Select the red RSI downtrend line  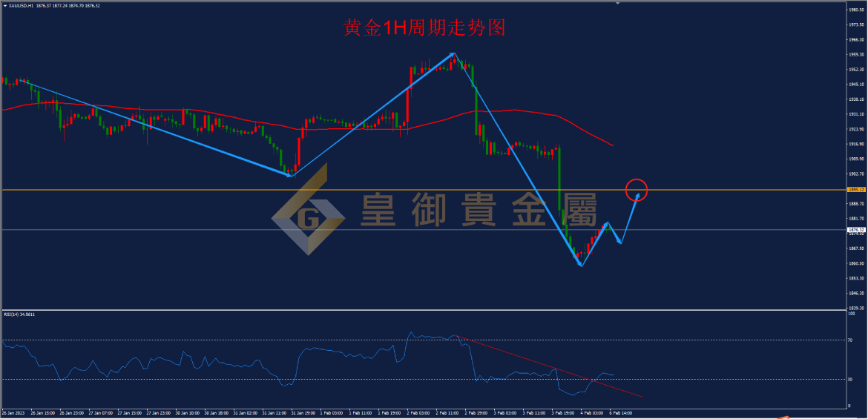pyautogui.click(x=548, y=366)
